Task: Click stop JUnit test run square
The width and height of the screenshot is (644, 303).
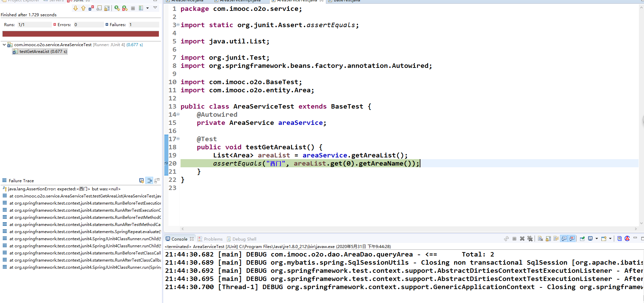Action: pos(133,8)
